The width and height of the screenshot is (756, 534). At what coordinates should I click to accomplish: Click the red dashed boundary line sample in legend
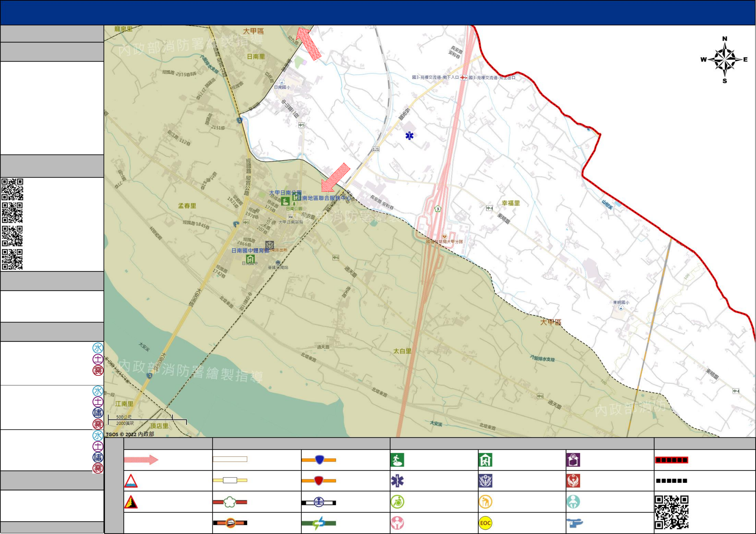tap(672, 460)
